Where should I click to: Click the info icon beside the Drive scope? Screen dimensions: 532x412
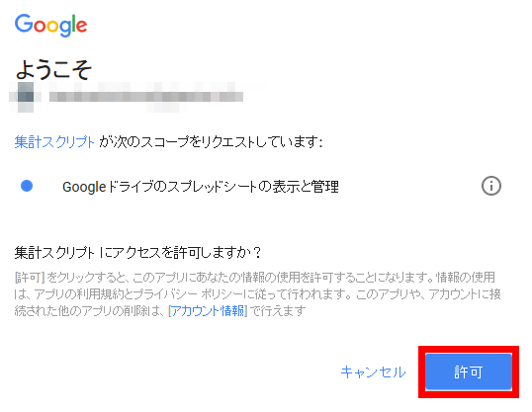[x=490, y=186]
